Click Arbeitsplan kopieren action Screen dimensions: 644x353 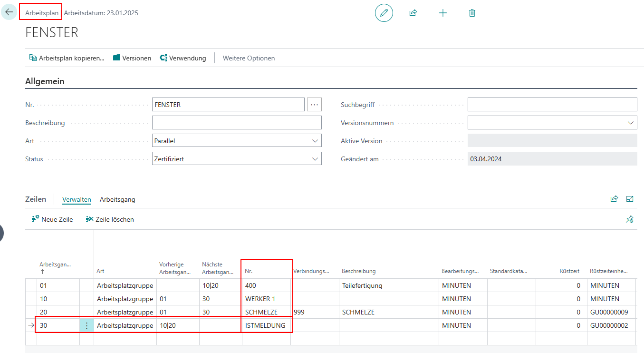point(67,58)
